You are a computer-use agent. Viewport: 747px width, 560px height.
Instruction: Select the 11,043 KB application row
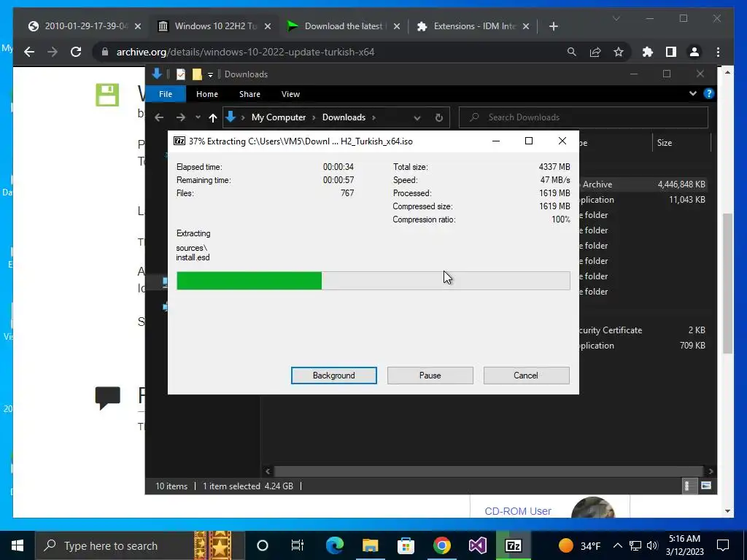coord(643,200)
